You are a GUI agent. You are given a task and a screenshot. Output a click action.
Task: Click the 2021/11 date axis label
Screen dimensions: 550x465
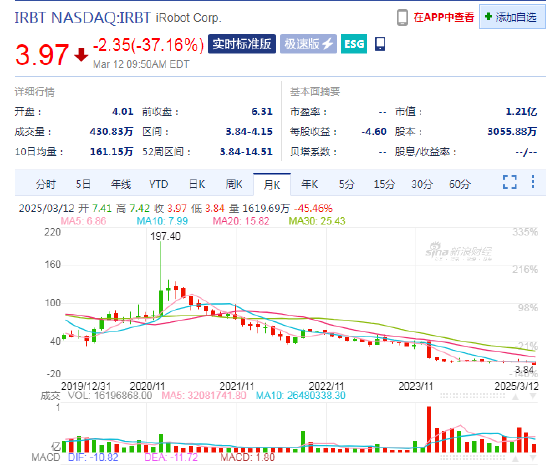click(x=236, y=386)
